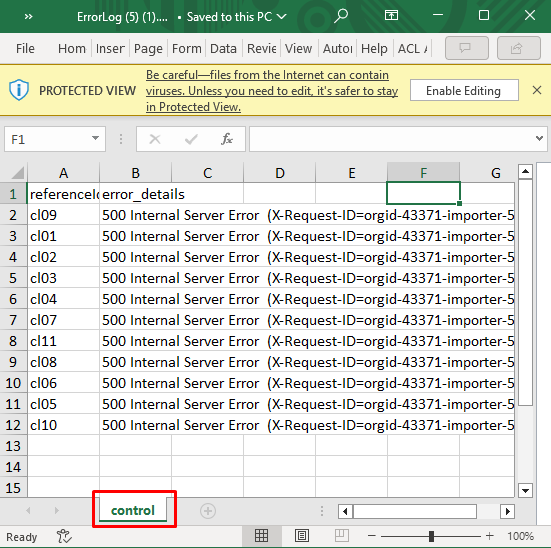551x548 pixels.
Task: Open the ACL ribbon tab
Action: coord(412,48)
